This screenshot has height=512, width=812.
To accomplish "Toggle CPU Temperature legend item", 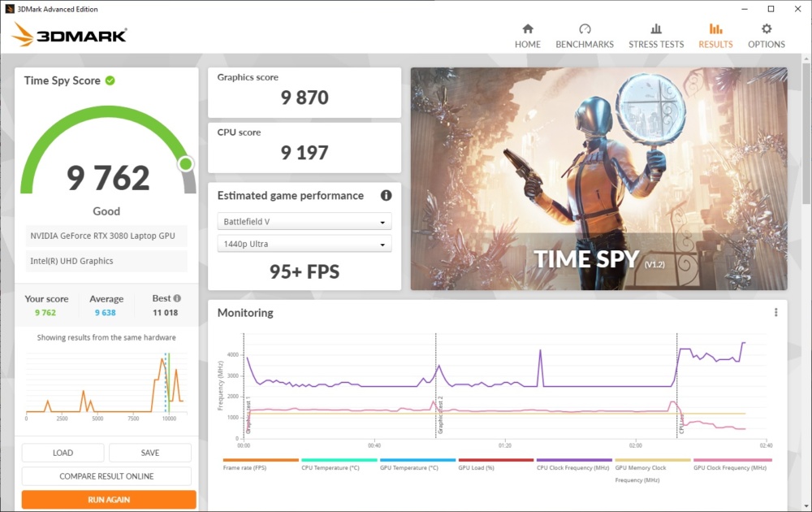I will tap(339, 464).
